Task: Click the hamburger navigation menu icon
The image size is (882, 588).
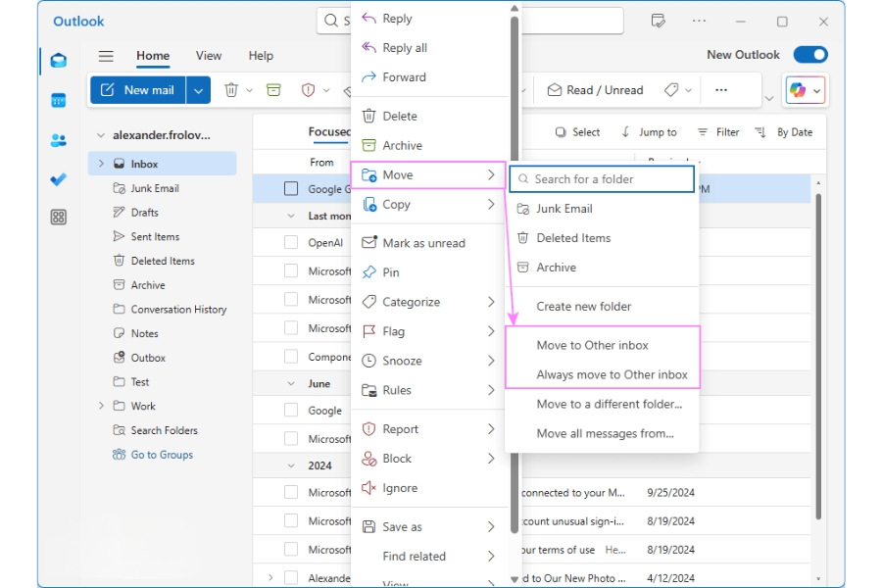Action: click(x=106, y=56)
